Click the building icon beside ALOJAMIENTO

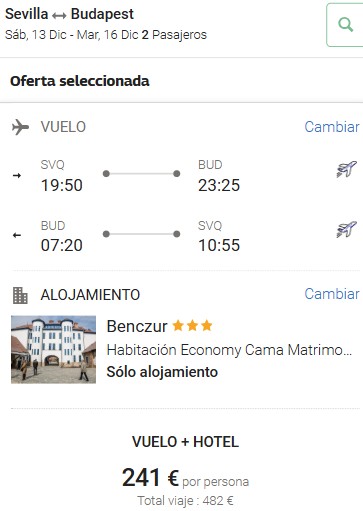[20, 295]
